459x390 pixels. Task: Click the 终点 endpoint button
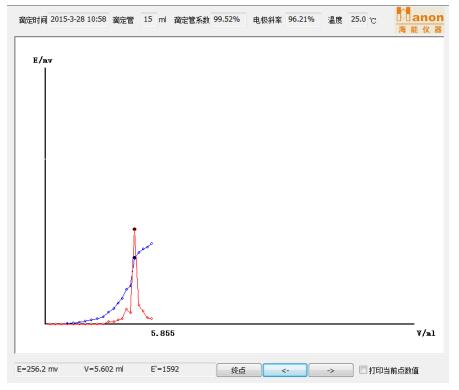point(238,370)
